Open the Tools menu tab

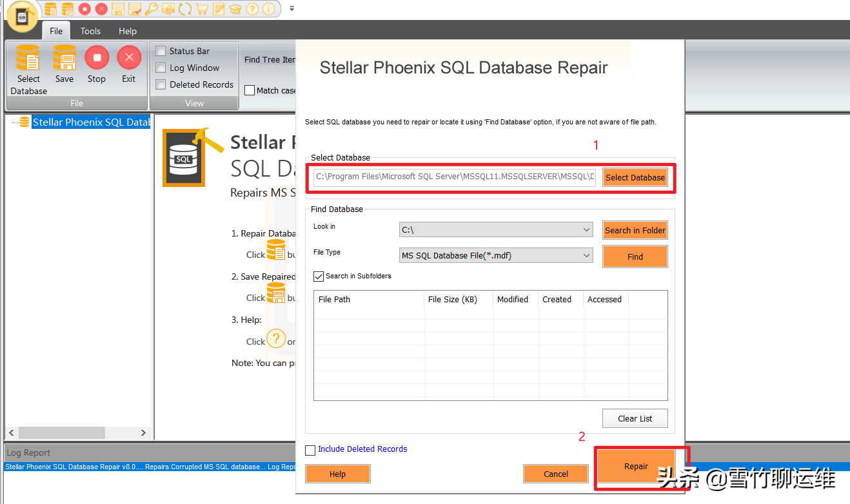(x=90, y=31)
